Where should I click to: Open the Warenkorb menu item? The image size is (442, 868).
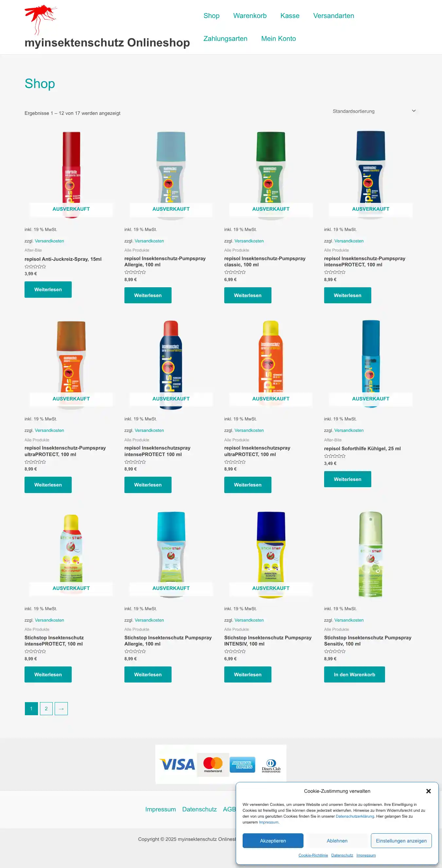click(250, 16)
